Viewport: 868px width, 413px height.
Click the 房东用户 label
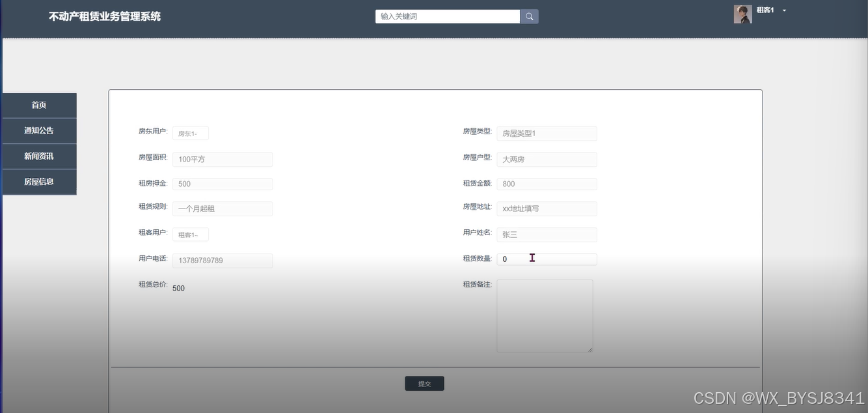[153, 132]
